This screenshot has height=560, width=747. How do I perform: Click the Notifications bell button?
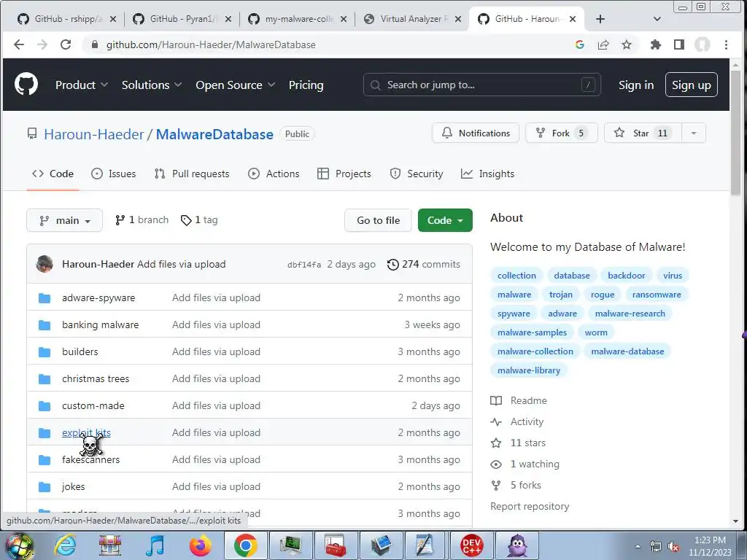[476, 133]
